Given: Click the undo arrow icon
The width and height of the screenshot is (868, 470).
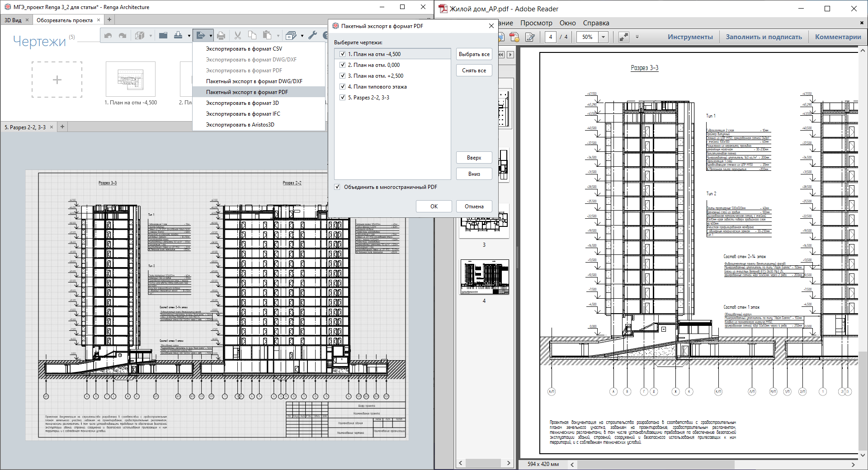Looking at the screenshot, I should [x=108, y=36].
